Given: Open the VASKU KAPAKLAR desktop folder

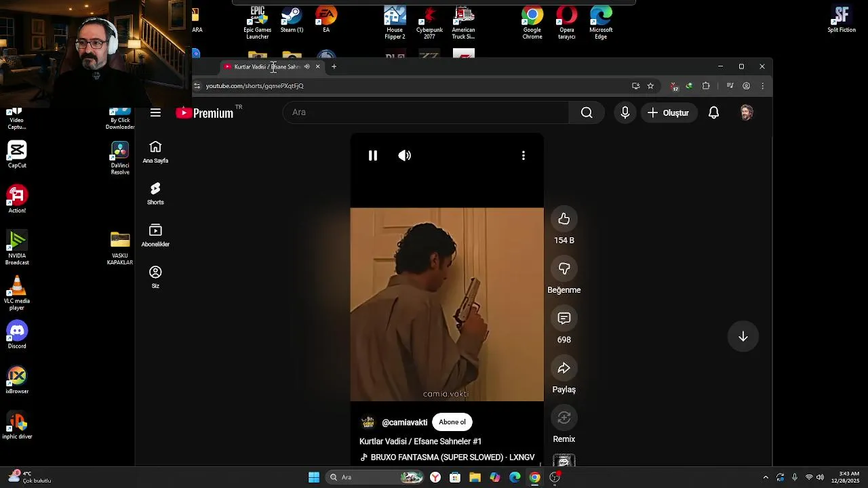Looking at the screenshot, I should (x=120, y=248).
